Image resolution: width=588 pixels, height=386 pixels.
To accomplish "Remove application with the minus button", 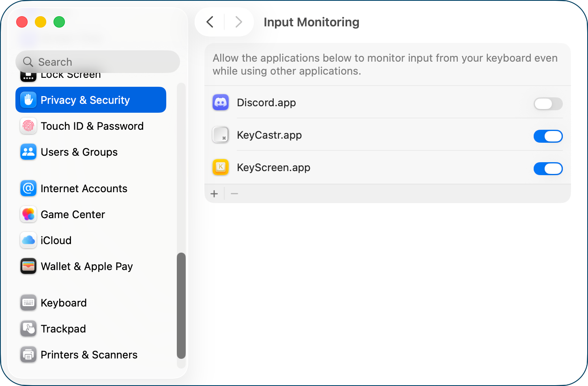I will tap(234, 194).
